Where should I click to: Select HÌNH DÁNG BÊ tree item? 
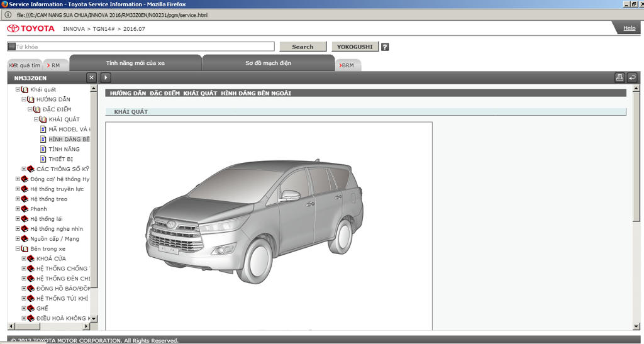coord(69,139)
